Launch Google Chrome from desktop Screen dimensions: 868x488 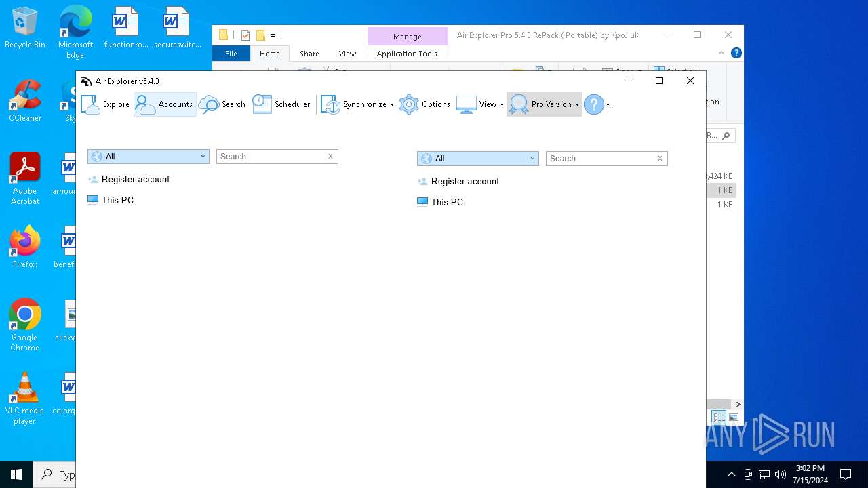pos(25,325)
